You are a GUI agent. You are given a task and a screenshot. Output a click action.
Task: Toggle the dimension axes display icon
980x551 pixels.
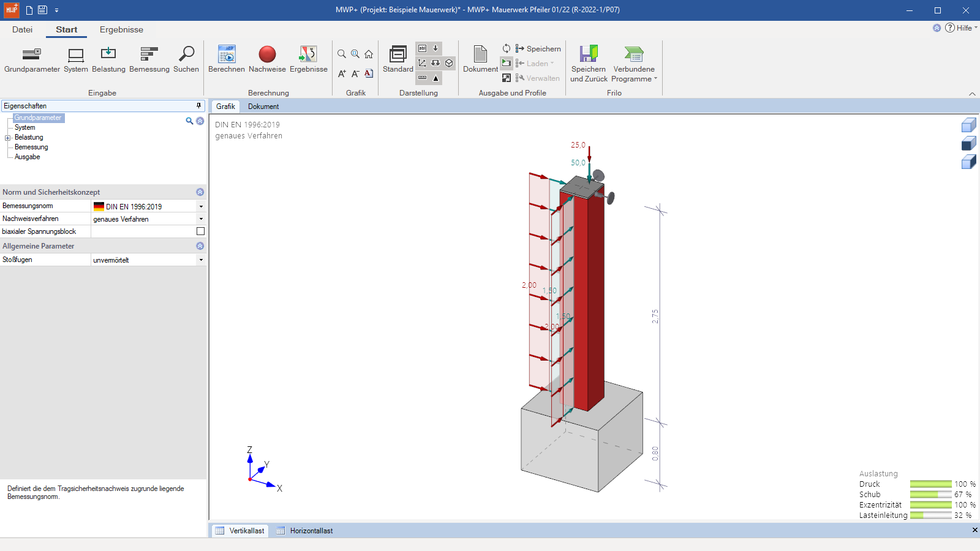coord(422,63)
